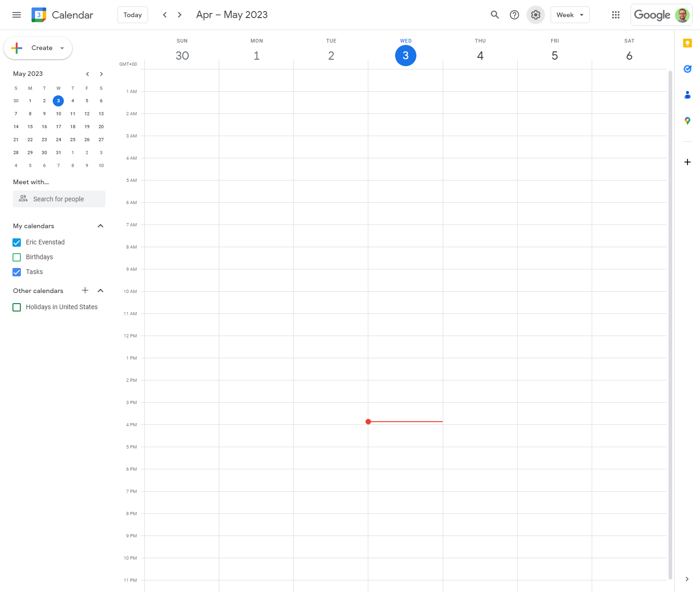Uncheck the Tasks calendar
700x592 pixels.
coord(17,272)
